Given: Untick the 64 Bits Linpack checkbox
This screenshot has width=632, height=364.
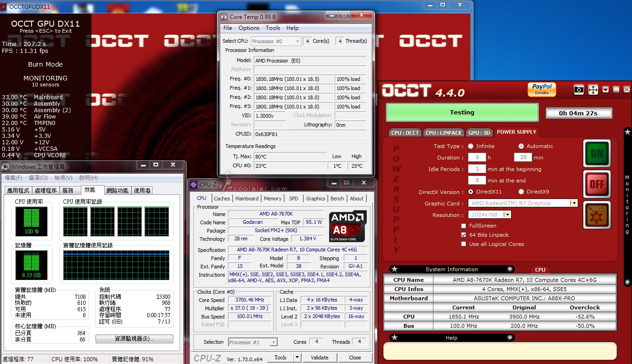Looking at the screenshot, I should 464,235.
